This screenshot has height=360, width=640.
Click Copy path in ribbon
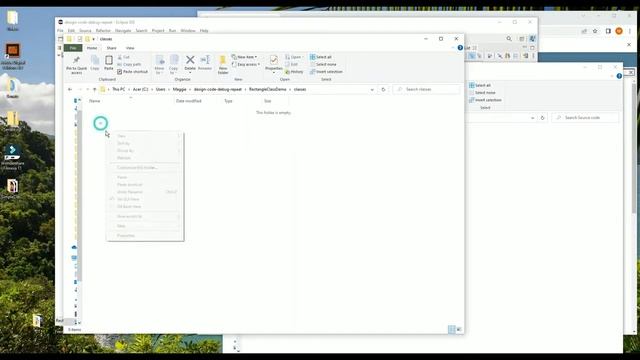[129, 64]
